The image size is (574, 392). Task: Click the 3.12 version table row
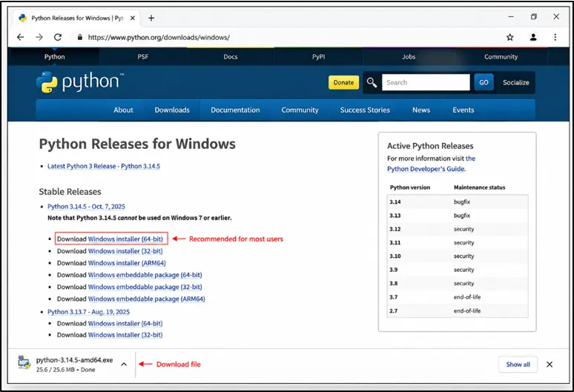pos(458,229)
